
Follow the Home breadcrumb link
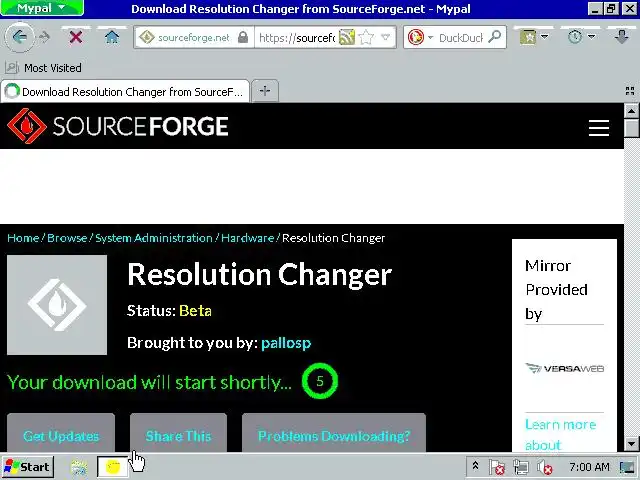coord(23,238)
